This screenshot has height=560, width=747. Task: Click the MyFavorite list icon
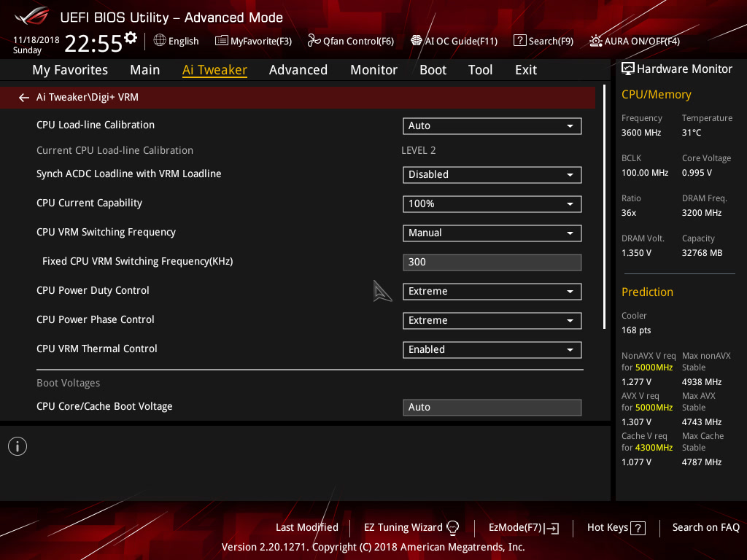[x=221, y=41]
